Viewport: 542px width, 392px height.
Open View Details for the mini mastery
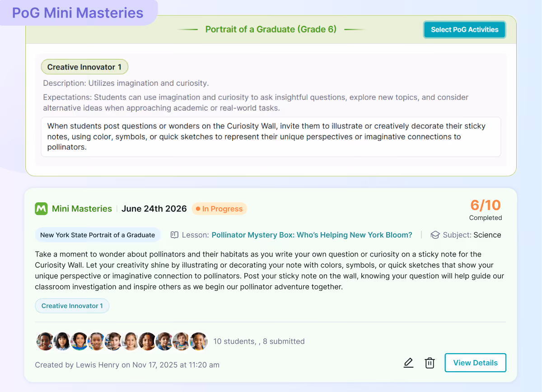tap(475, 363)
